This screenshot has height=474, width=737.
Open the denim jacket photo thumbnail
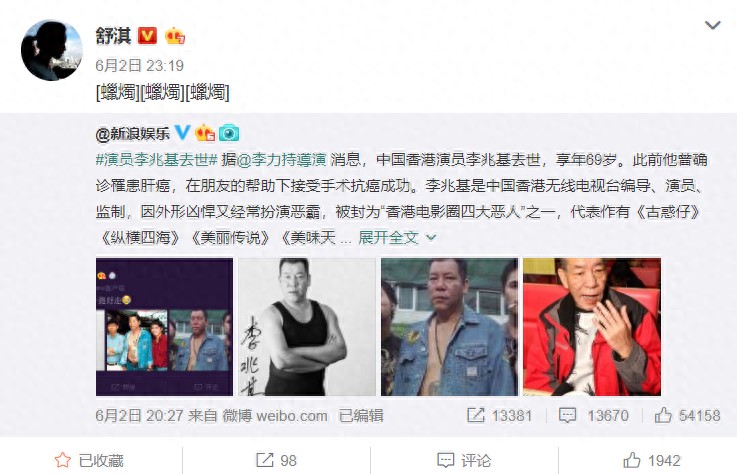[449, 326]
